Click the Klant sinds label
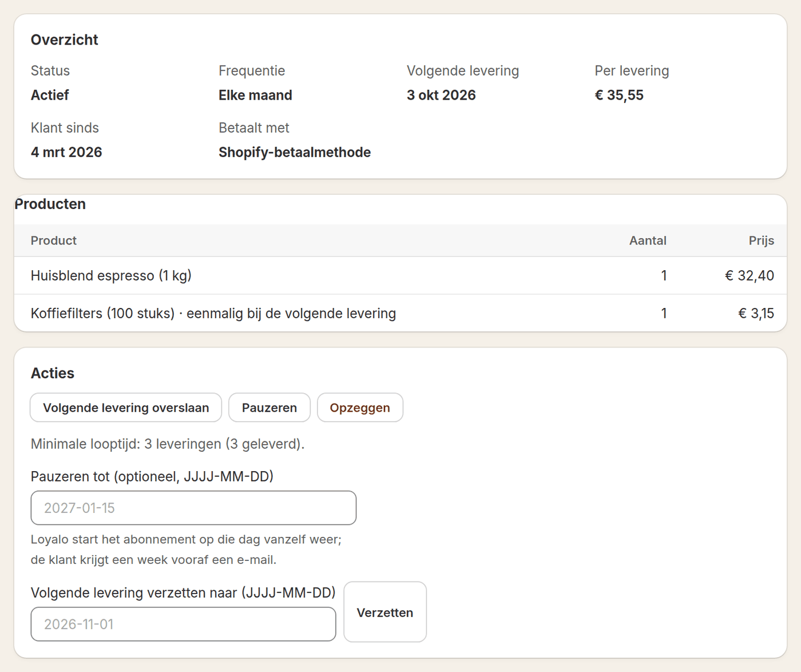Screen dimensions: 801x672 click(x=65, y=128)
